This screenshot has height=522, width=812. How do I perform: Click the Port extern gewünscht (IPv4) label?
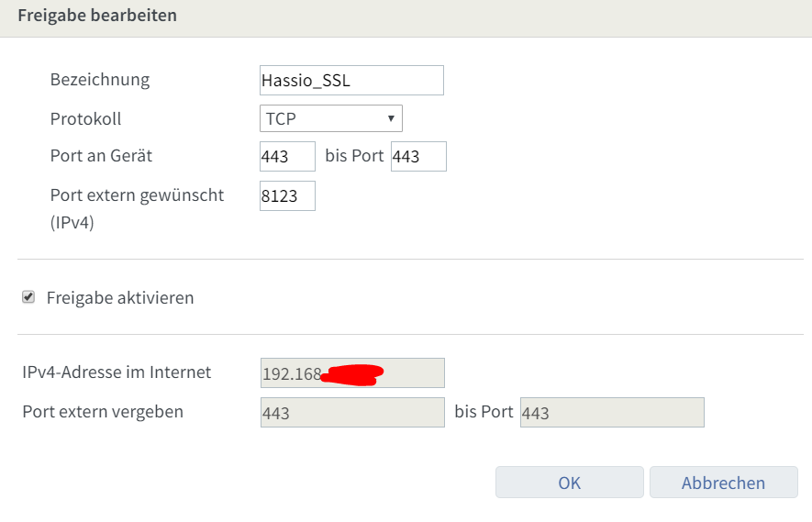tap(137, 195)
